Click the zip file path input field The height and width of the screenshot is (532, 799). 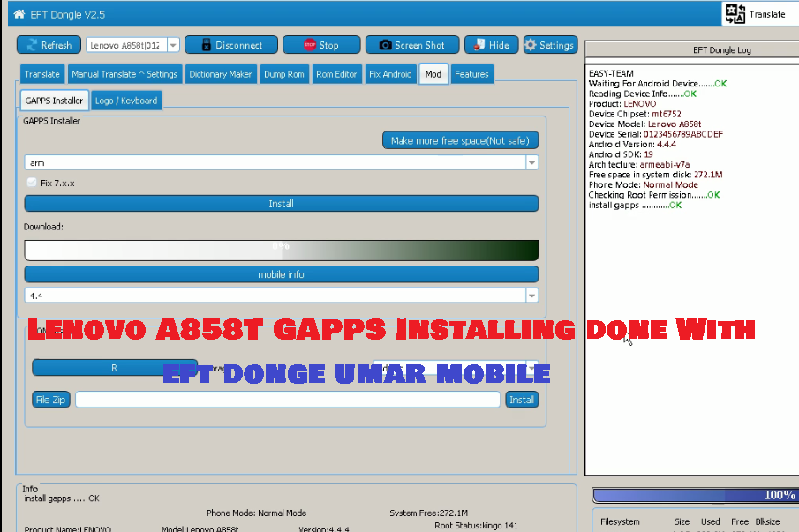point(288,400)
